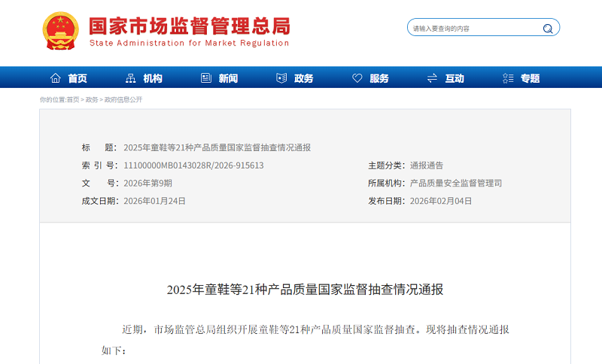Click the newspaper icon beside 新闻

pyautogui.click(x=206, y=78)
